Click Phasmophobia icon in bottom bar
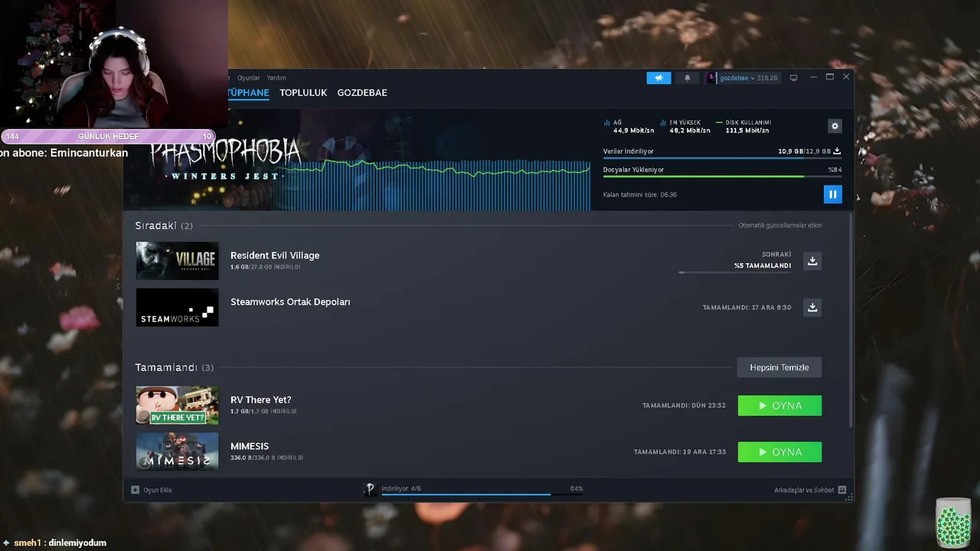Image resolution: width=980 pixels, height=551 pixels. (x=370, y=489)
